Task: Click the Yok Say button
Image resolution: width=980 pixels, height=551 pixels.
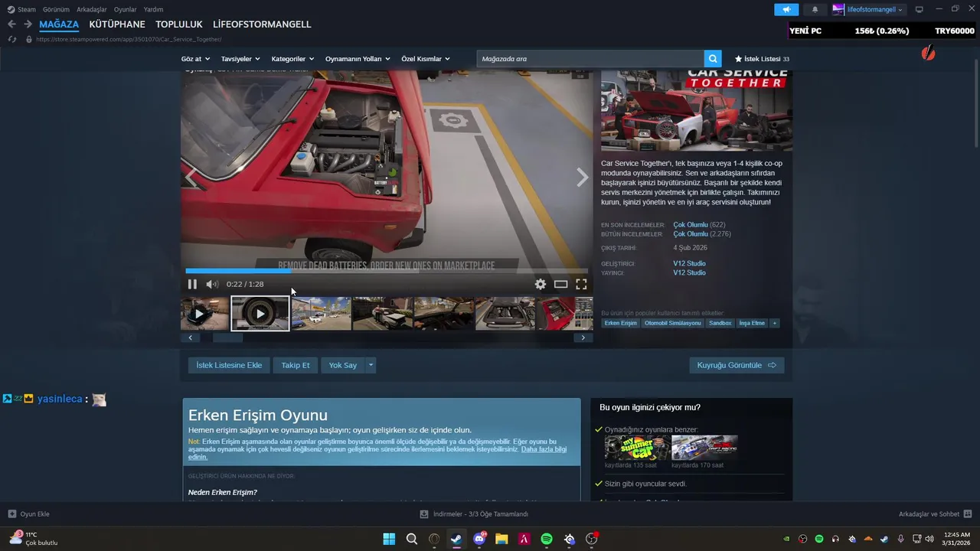Action: tap(343, 365)
